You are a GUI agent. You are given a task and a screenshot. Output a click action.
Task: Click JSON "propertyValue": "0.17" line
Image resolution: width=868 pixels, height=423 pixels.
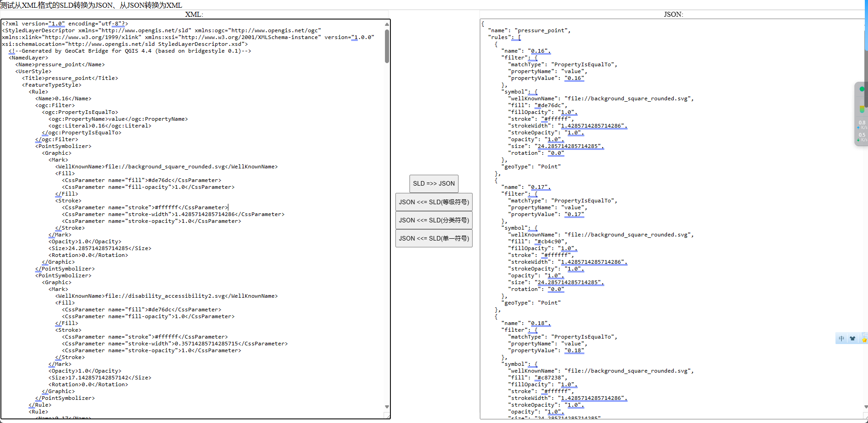(x=546, y=214)
